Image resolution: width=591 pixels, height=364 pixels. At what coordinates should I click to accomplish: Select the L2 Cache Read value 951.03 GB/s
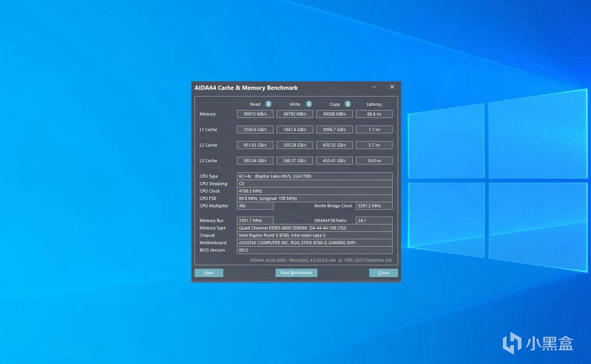point(255,145)
